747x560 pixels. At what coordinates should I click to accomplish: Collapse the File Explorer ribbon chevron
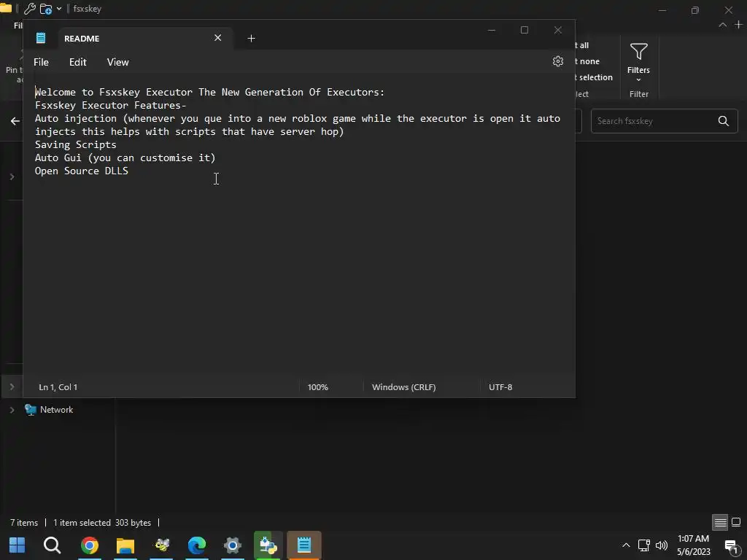click(723, 25)
